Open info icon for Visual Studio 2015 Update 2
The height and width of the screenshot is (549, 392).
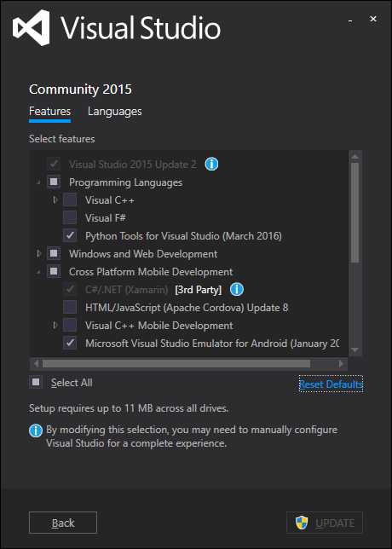click(211, 164)
